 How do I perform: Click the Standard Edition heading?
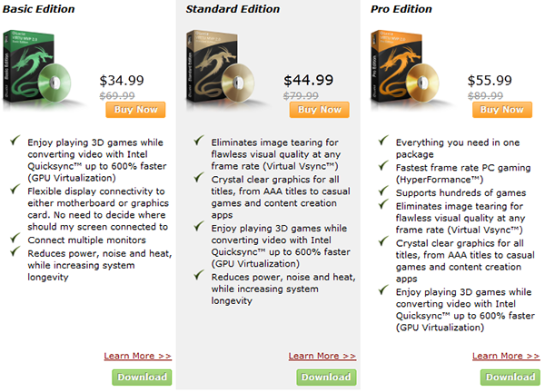point(233,9)
